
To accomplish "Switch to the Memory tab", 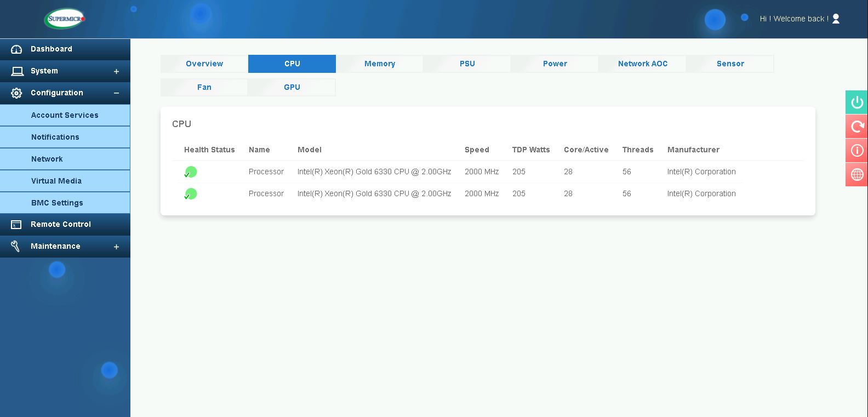I will [x=380, y=64].
